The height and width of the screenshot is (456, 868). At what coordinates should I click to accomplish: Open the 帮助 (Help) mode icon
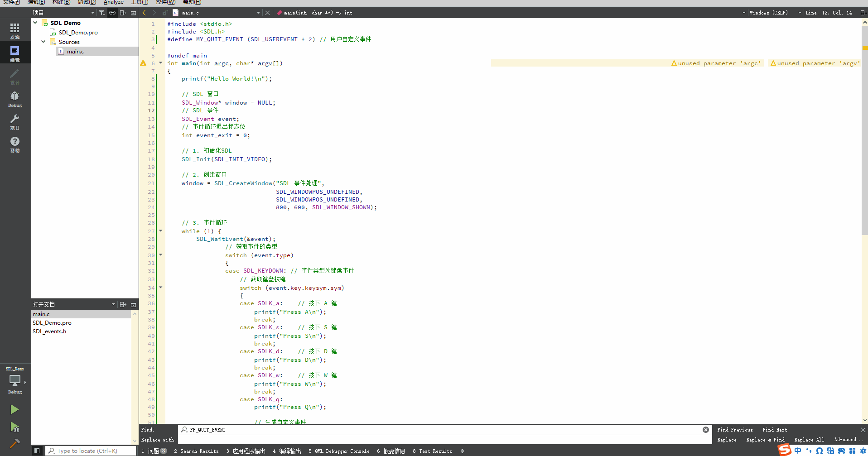(15, 143)
